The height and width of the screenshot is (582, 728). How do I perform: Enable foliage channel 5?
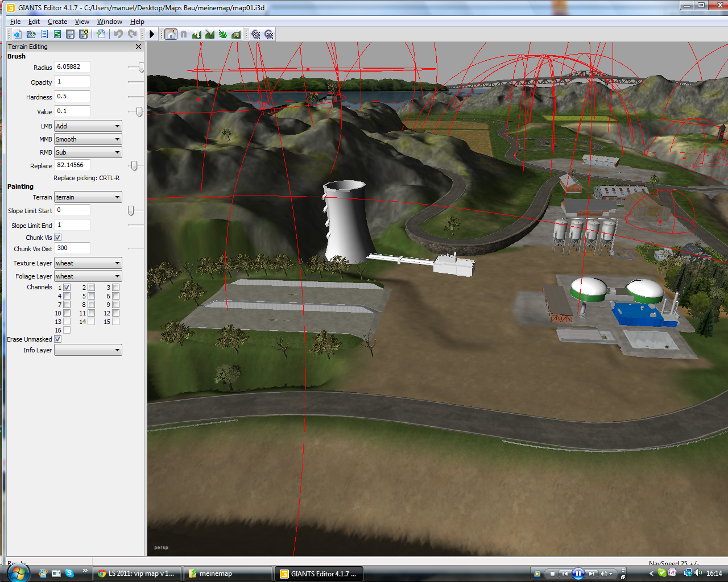(91, 296)
